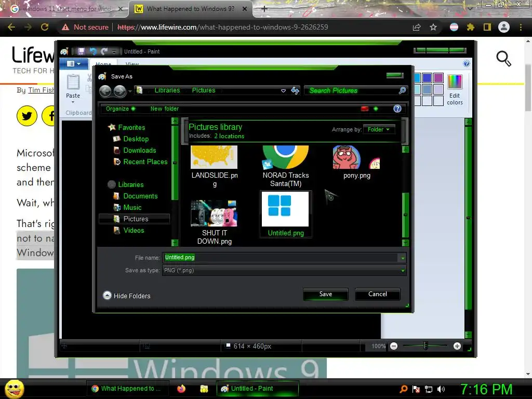Image resolution: width=532 pixels, height=399 pixels.
Task: Click the Paint zoom slider handle
Action: [425, 346]
